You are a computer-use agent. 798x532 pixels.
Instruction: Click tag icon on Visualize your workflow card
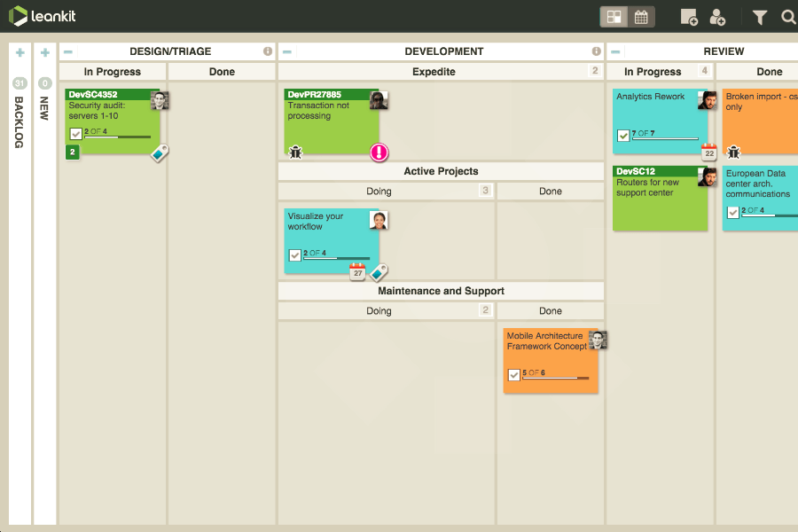tap(379, 272)
